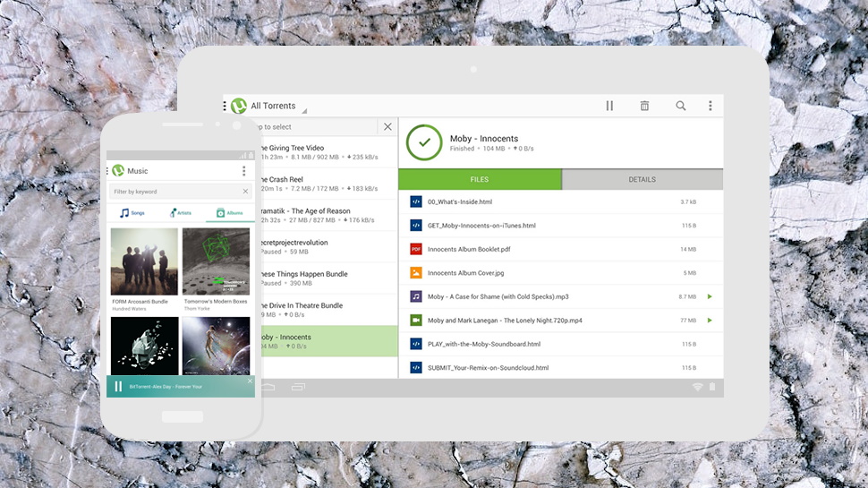
Task: Switch to the Songs tab on phone
Action: [x=132, y=213]
